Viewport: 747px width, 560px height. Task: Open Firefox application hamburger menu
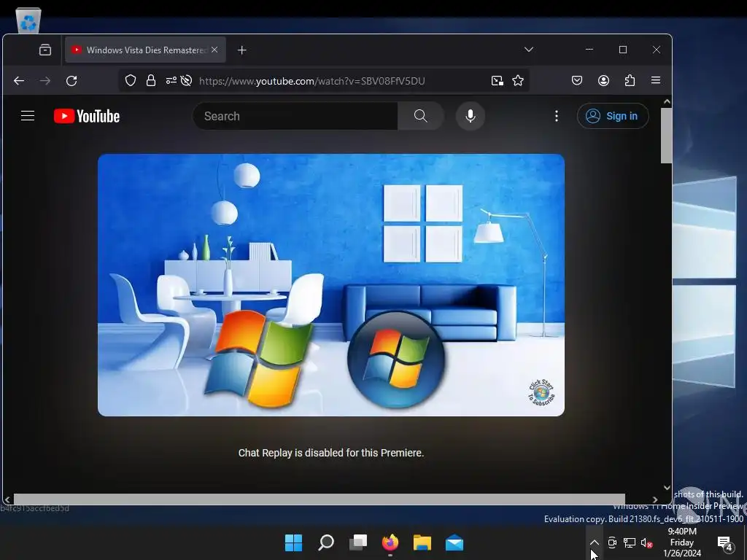(x=656, y=80)
